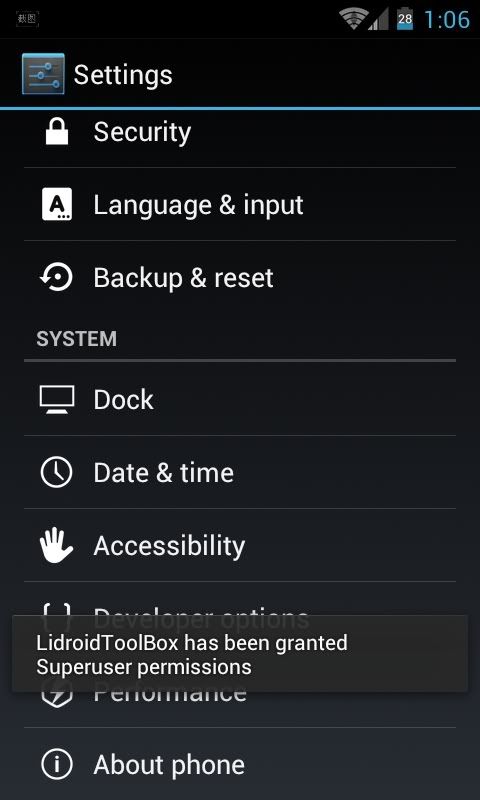Screen dimensions: 480x800
Task: Tap the Wi-Fi signal status icon
Action: [x=353, y=19]
